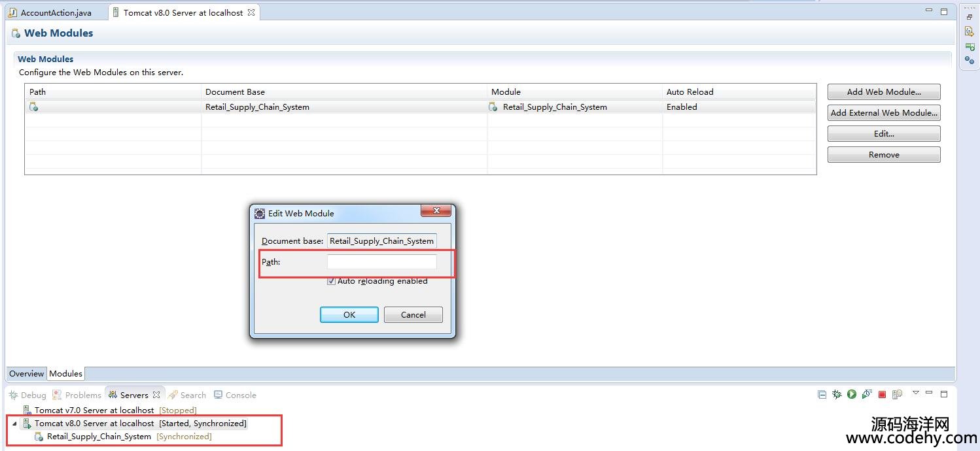The image size is (980, 451).
Task: Start the server in debug mode
Action: click(x=837, y=394)
